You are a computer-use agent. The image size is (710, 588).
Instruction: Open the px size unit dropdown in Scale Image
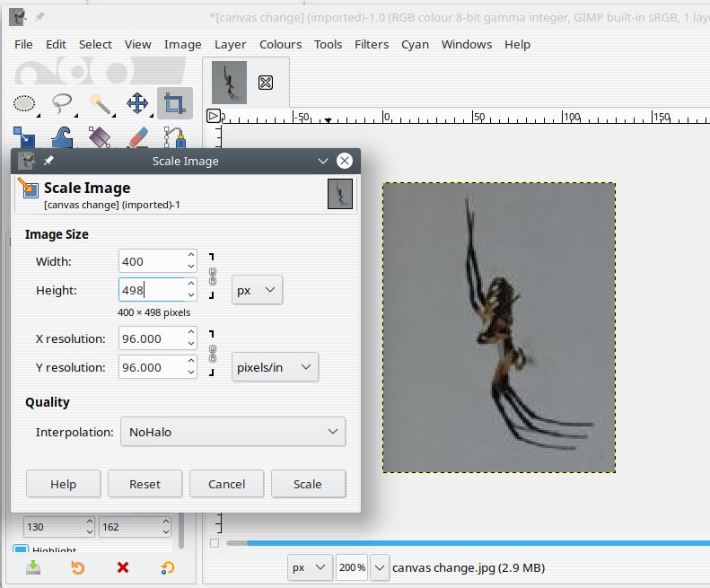coord(257,290)
